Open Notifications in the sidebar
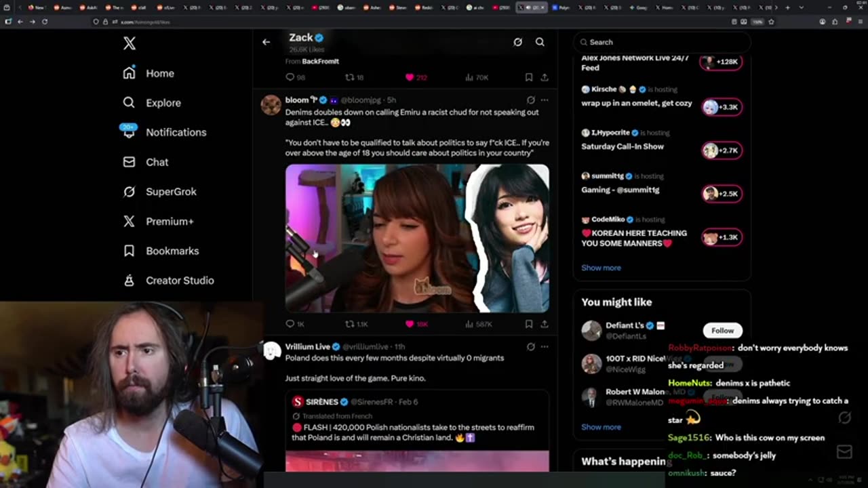 164,132
